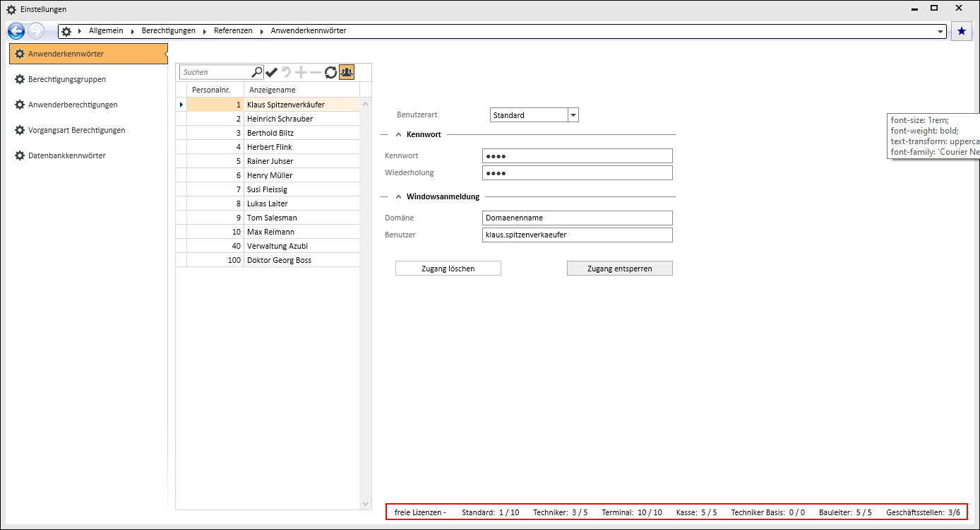This screenshot has height=530, width=980.
Task: Click the refresh list icon
Action: tap(330, 72)
